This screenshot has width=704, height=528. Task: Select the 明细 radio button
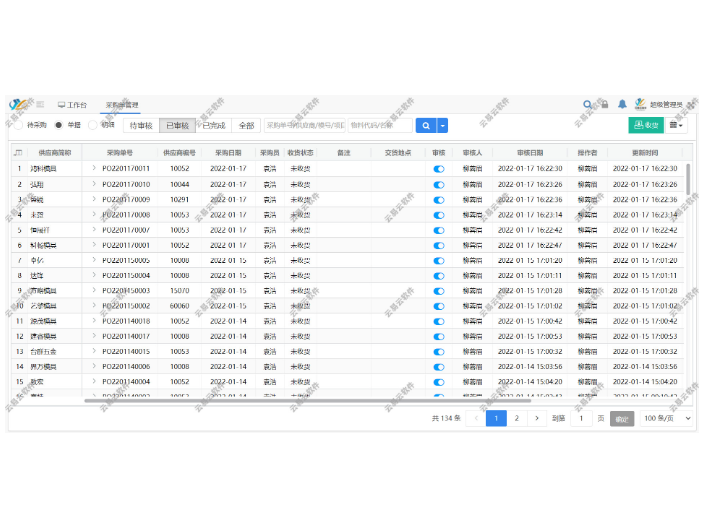(x=93, y=125)
